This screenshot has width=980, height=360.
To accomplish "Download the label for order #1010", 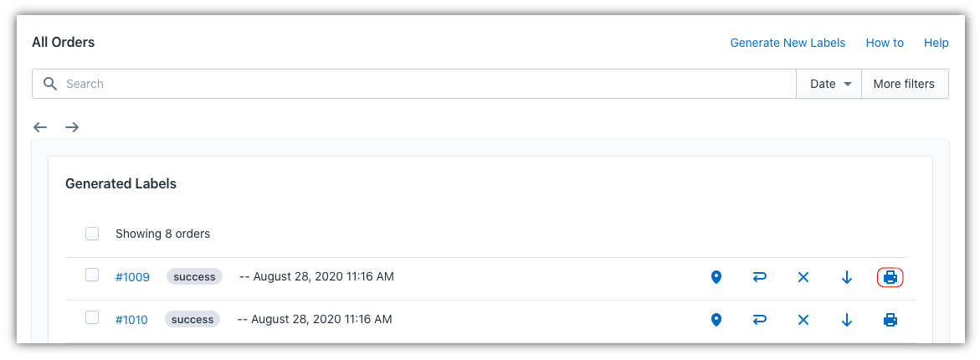I will 847,320.
